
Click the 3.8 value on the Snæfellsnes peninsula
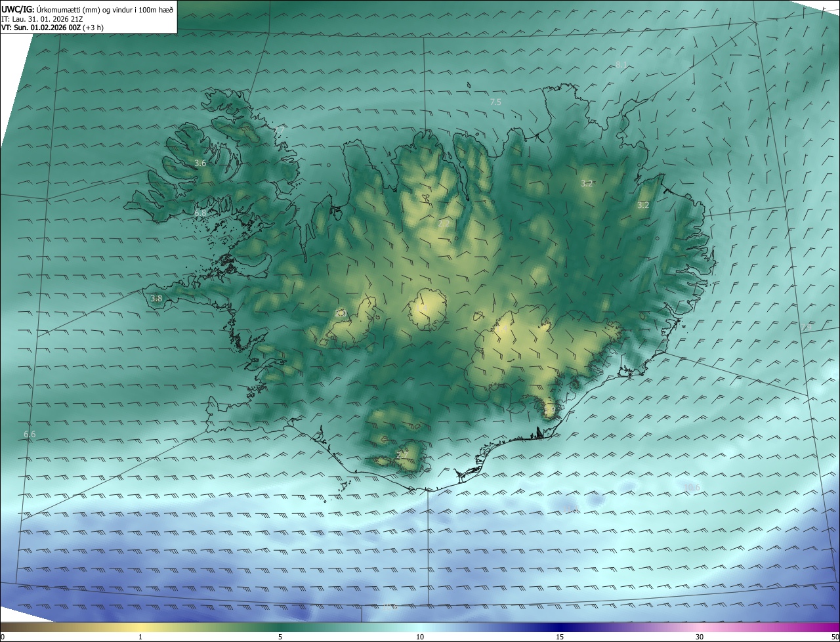pos(156,298)
